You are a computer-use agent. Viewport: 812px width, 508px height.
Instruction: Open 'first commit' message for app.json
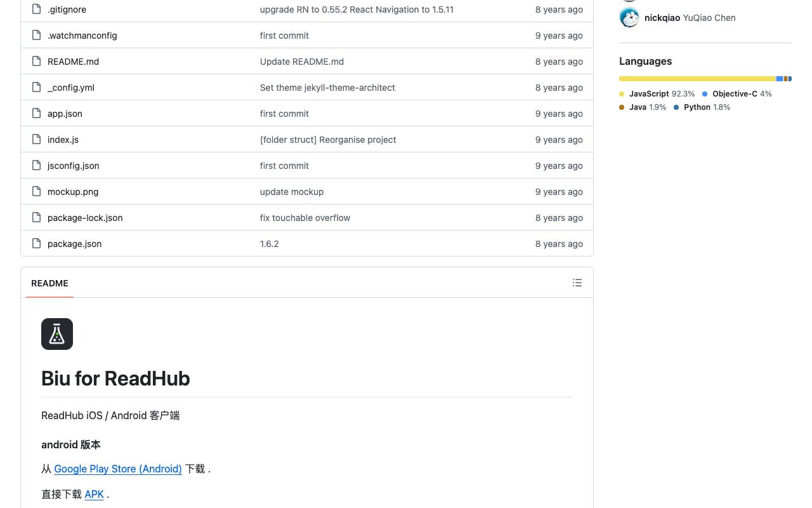coord(284,114)
